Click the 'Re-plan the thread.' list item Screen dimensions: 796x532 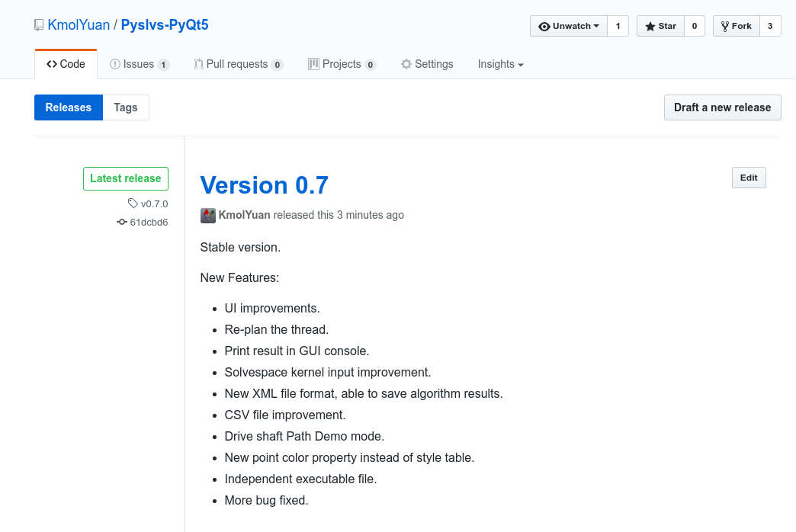[277, 329]
